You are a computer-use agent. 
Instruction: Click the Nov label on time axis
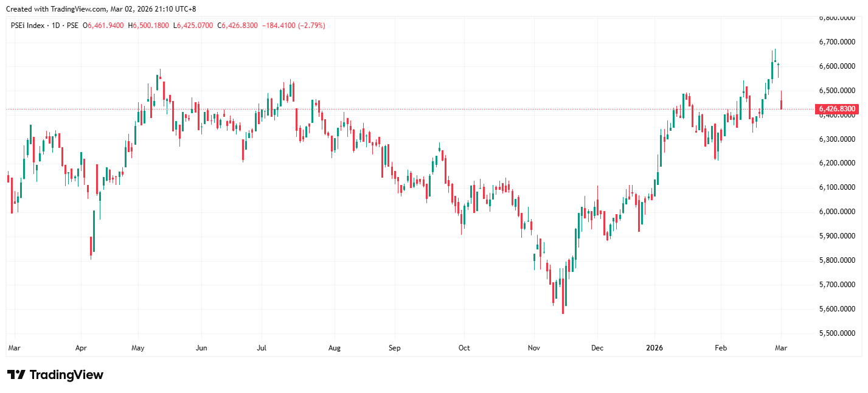(534, 349)
